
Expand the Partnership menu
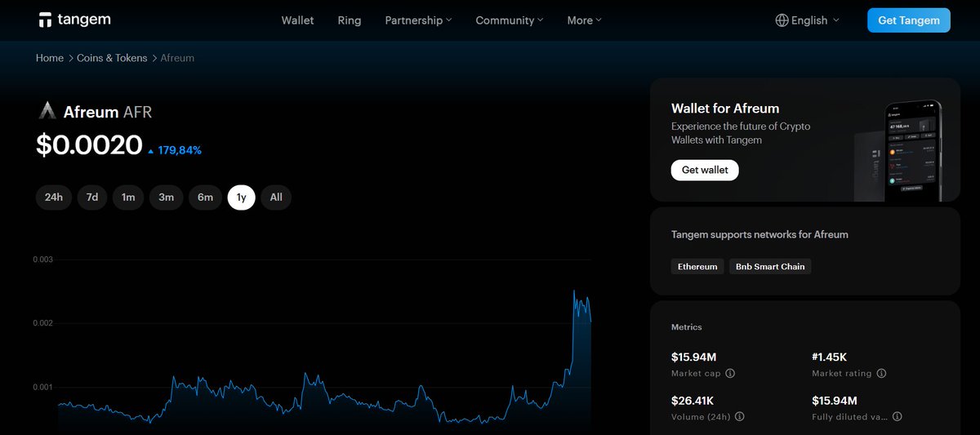pos(418,20)
